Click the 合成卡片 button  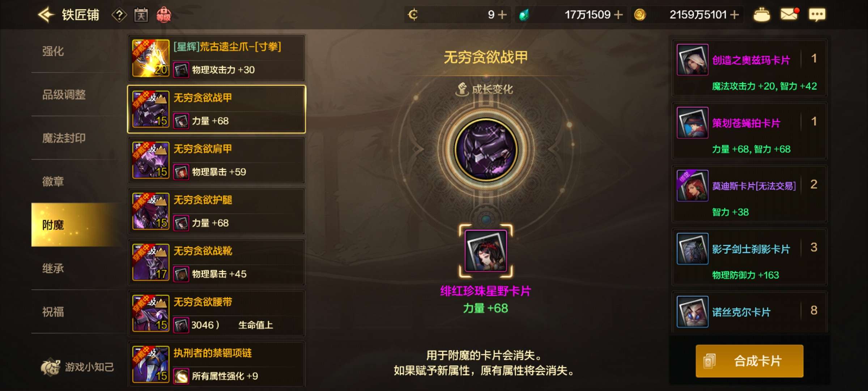point(749,361)
